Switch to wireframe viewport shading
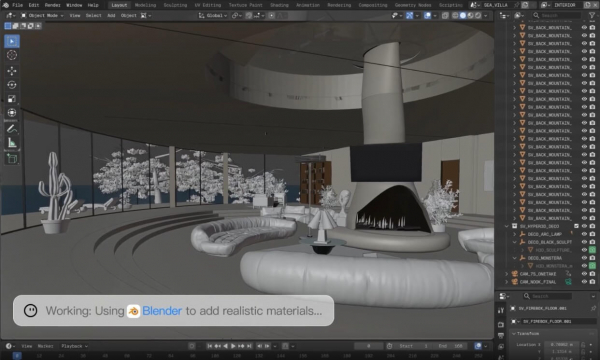The width and height of the screenshot is (600, 360). click(x=455, y=15)
